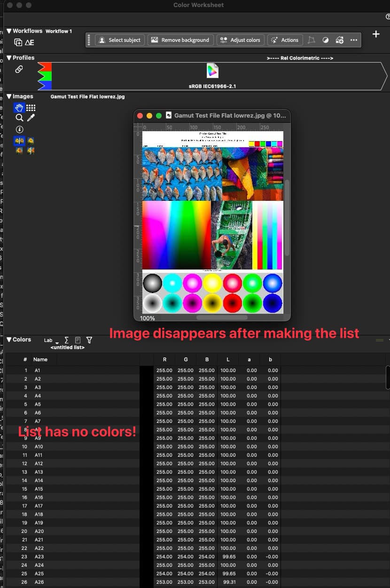Click the sigma statistics icon
390x588 pixels.
click(66, 340)
